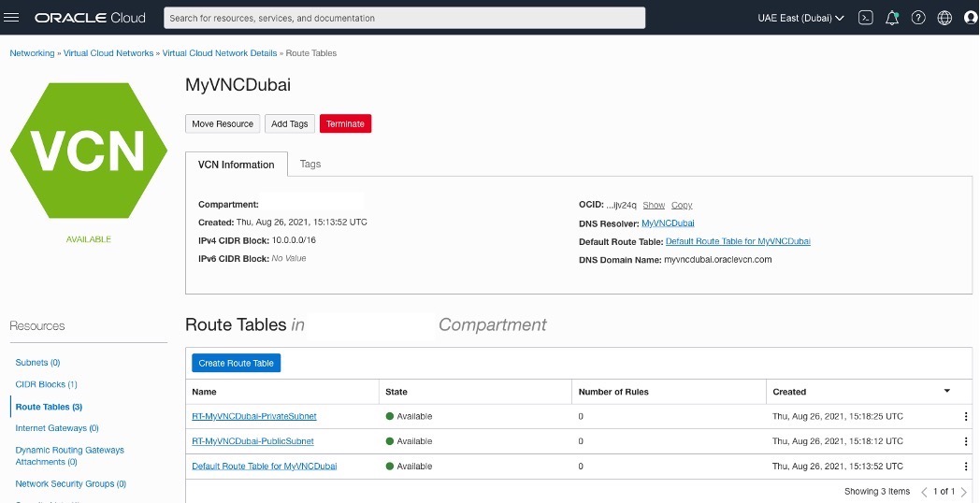This screenshot has width=980, height=503.
Task: Open the announcements bell icon
Action: tap(892, 18)
